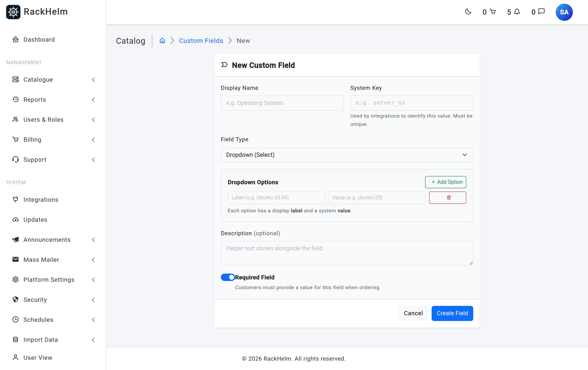This screenshot has height=370, width=588.
Task: Click the Add Option button
Action: coord(445,182)
